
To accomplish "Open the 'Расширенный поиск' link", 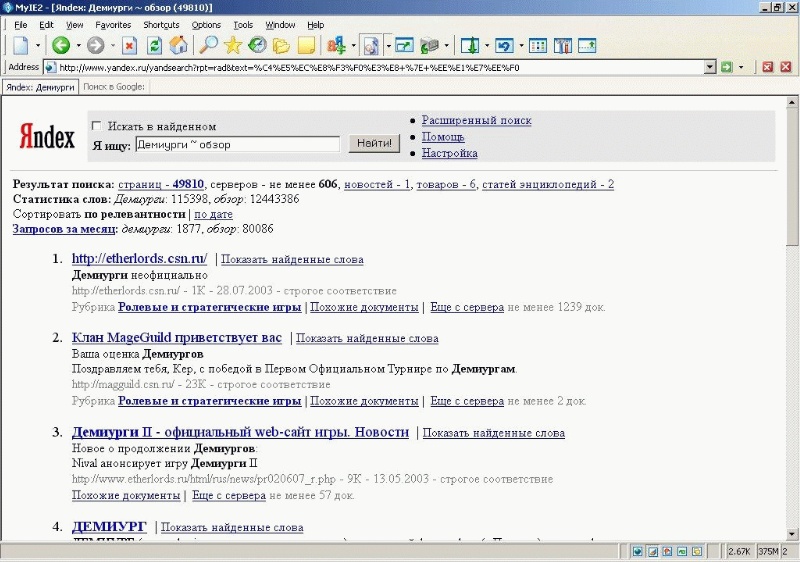I will click(x=477, y=120).
